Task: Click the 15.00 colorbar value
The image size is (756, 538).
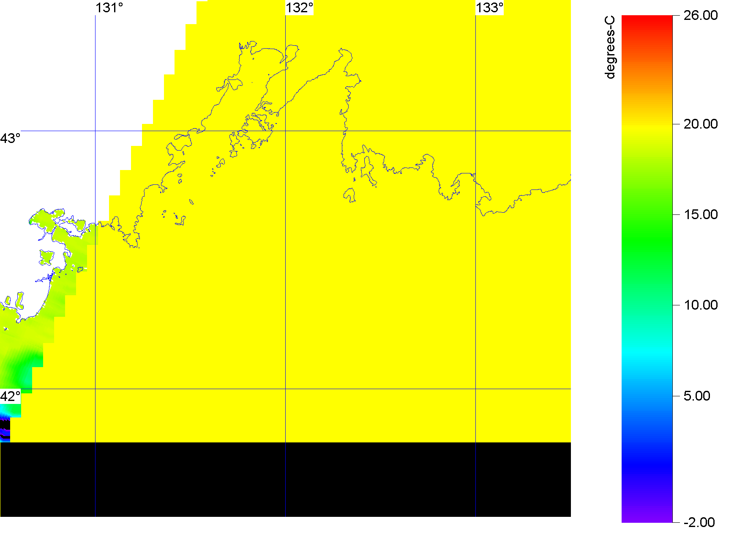Action: (x=701, y=214)
